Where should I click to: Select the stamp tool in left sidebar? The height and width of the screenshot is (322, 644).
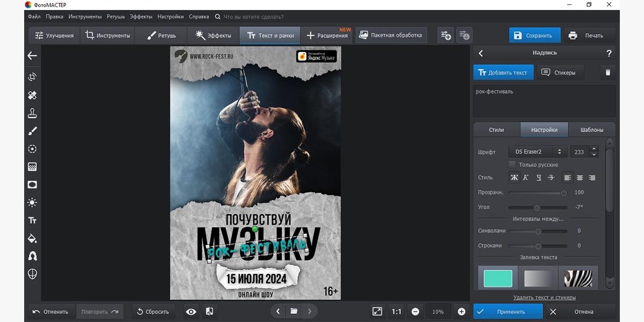pyautogui.click(x=32, y=113)
